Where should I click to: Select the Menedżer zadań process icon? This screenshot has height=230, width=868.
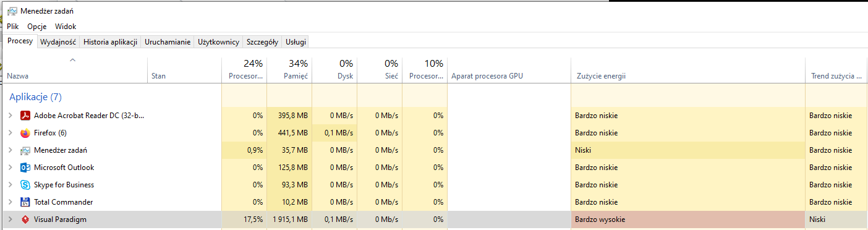click(x=25, y=150)
